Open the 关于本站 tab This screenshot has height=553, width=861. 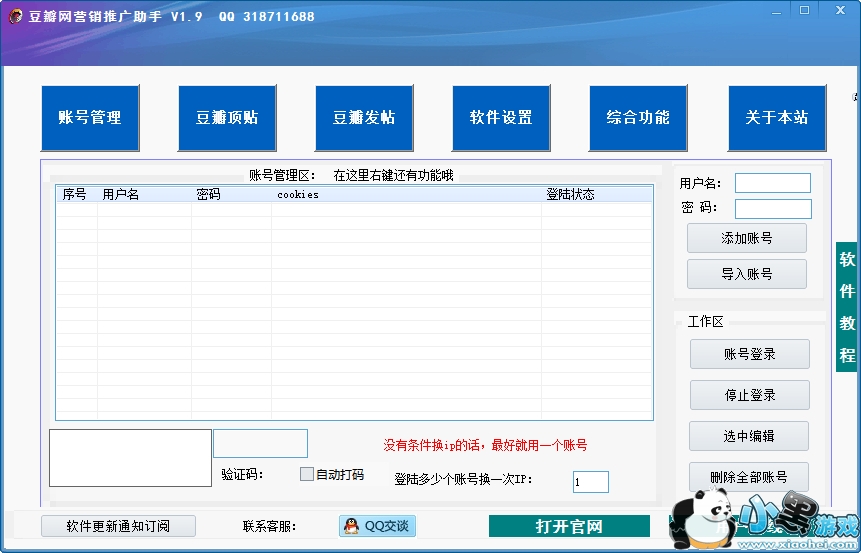(777, 118)
